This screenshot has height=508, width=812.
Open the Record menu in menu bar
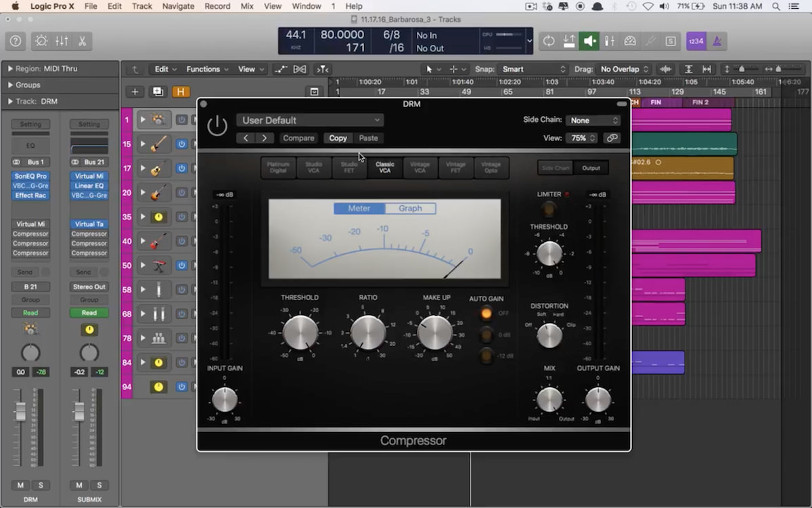[x=217, y=6]
